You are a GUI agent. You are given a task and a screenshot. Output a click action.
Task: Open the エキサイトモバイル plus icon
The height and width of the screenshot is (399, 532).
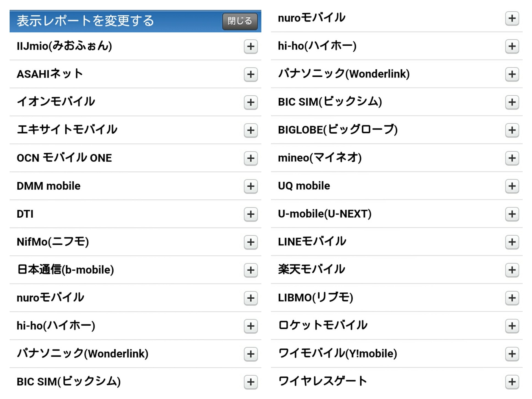pos(250,130)
